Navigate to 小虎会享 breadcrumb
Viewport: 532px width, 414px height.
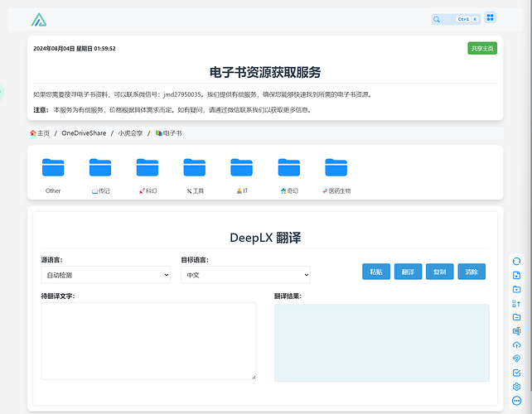tap(130, 133)
